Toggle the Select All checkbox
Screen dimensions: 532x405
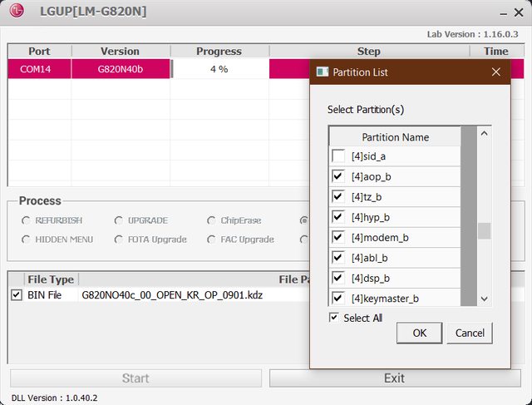(334, 318)
